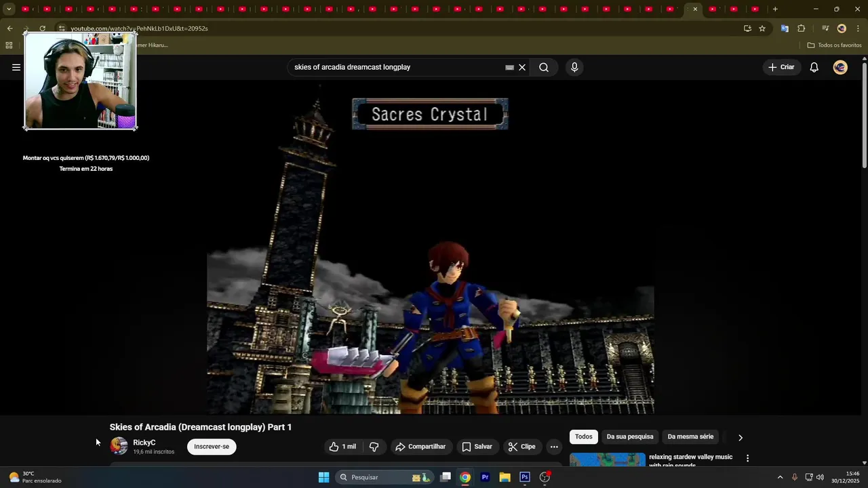This screenshot has width=868, height=488.
Task: Open the YouTube hamburger guide menu
Action: (16, 67)
